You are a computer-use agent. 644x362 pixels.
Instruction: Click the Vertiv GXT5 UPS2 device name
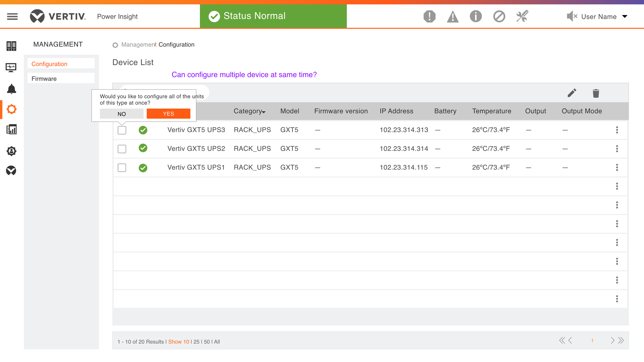point(196,149)
